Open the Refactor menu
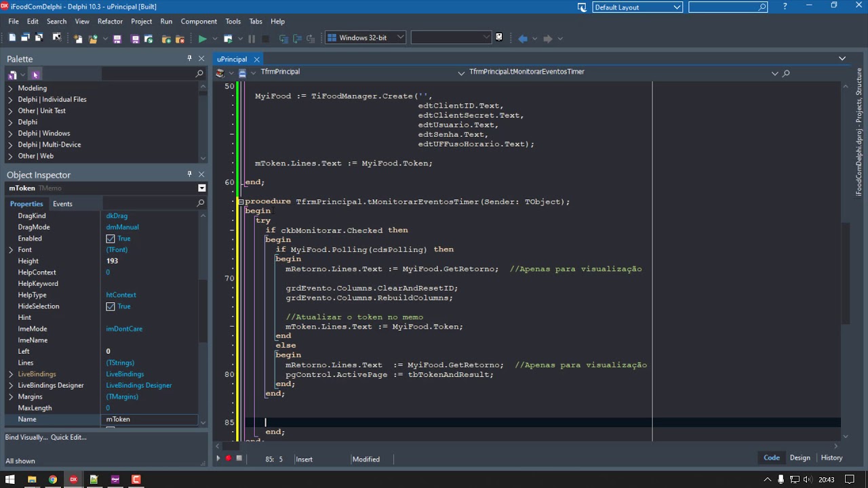The height and width of the screenshot is (488, 868). [x=110, y=21]
